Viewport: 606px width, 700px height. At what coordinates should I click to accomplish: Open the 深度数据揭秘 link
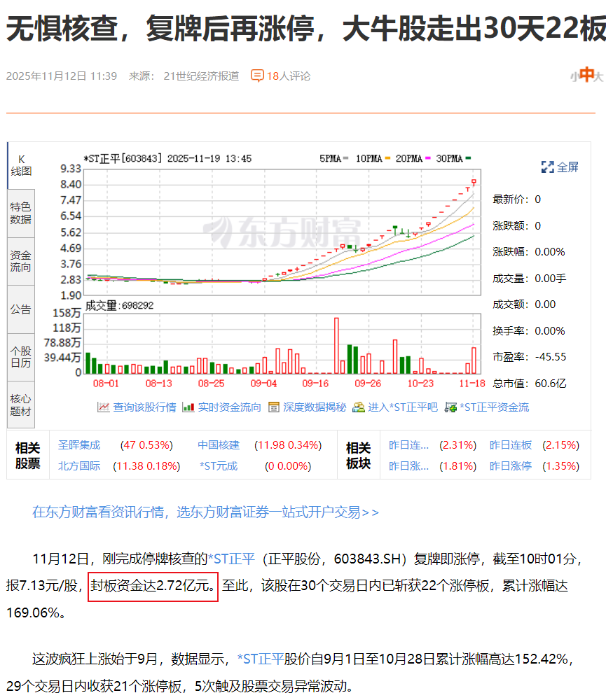(315, 407)
